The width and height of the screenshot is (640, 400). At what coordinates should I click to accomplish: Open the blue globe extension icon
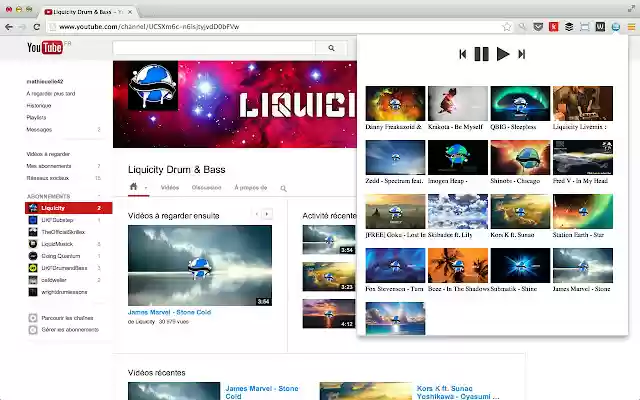616,27
